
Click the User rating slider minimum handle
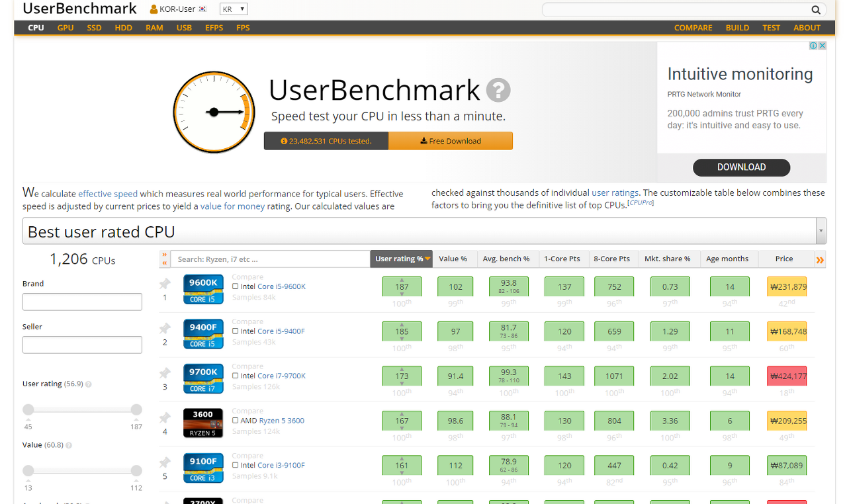coord(28,409)
